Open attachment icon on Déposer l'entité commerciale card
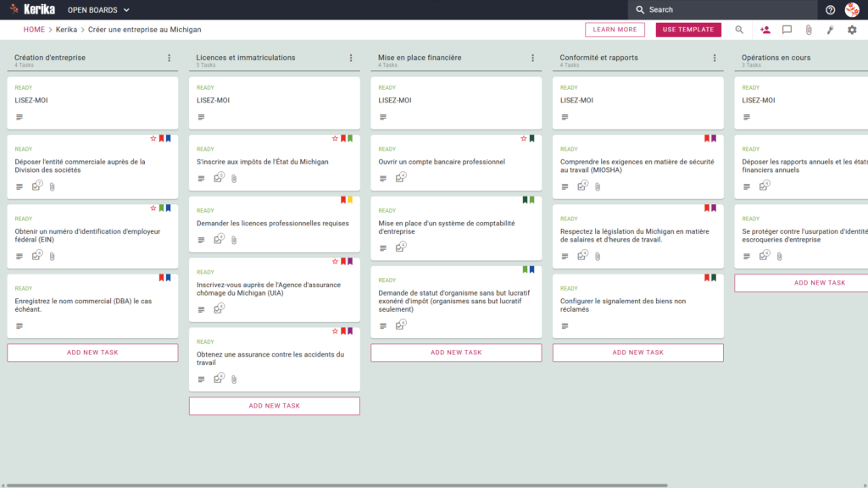The height and width of the screenshot is (488, 868). tap(52, 187)
